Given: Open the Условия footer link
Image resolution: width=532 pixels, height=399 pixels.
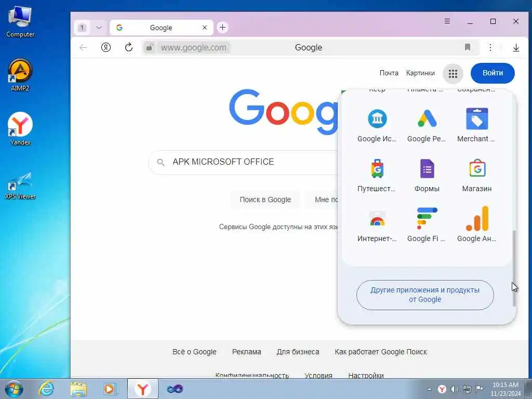Looking at the screenshot, I should tap(318, 375).
